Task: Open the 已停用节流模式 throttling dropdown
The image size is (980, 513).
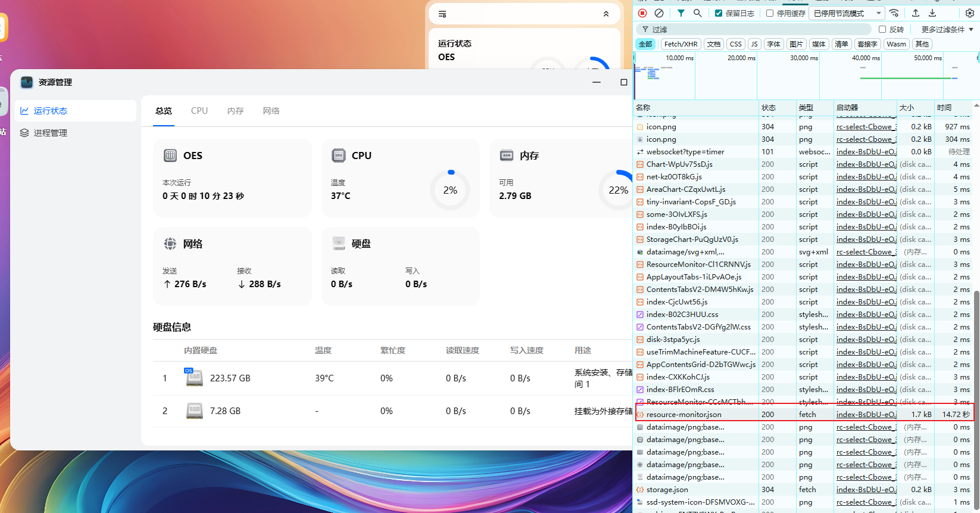Action: coord(847,13)
